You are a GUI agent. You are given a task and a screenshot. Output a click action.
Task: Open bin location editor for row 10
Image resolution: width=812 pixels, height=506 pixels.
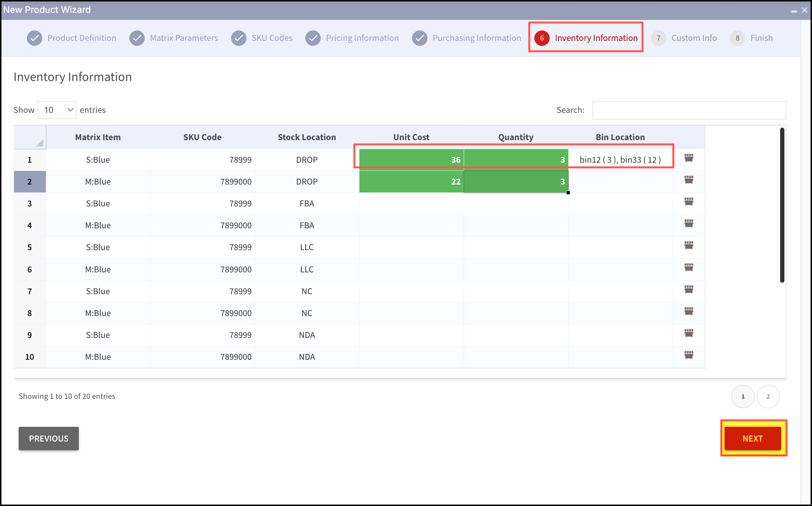tap(689, 355)
